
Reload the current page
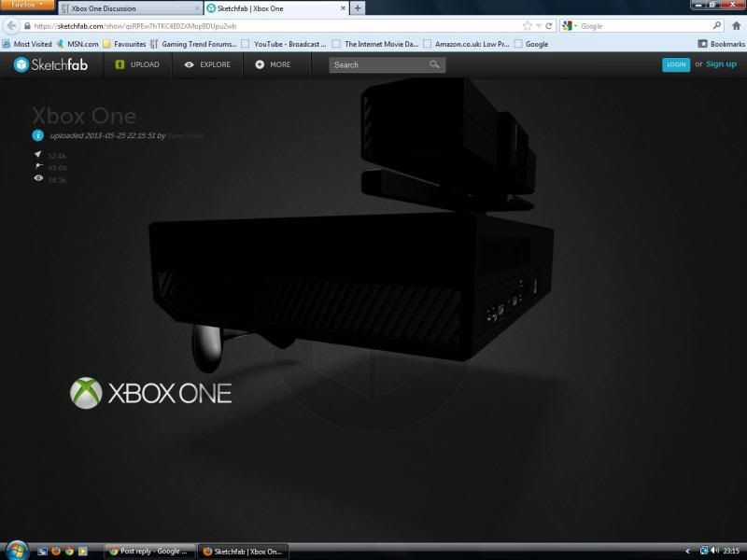tap(549, 26)
